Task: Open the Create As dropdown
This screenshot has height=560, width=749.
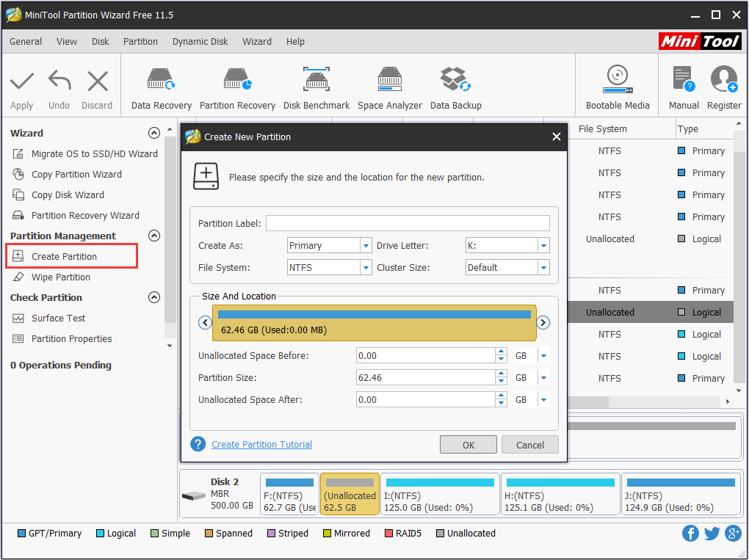Action: coord(366,245)
